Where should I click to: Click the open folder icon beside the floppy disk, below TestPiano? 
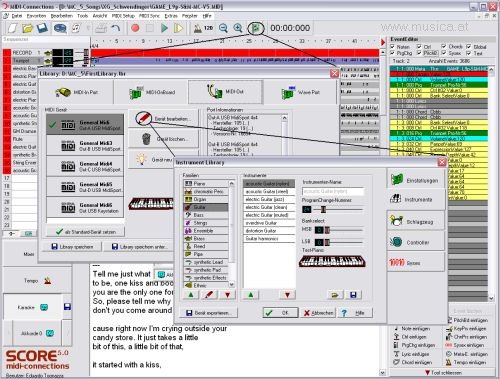(335, 295)
